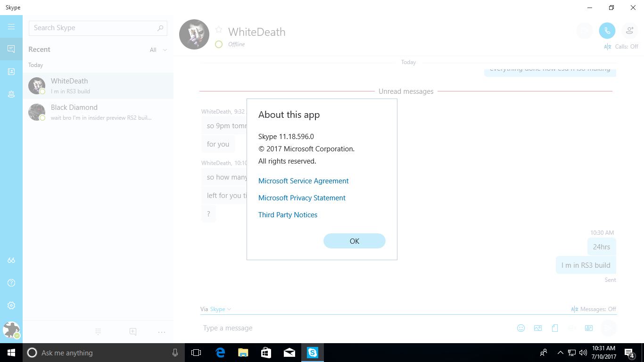
Task: Click the Cortana microphone icon
Action: click(175, 353)
